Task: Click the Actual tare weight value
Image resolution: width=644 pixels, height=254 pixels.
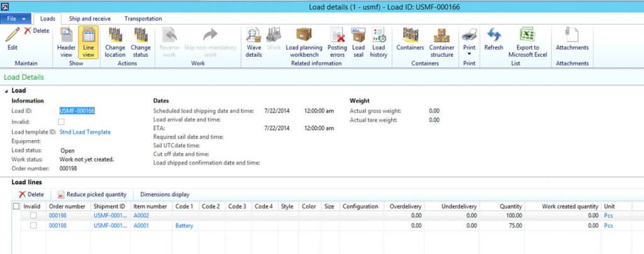Action: pyautogui.click(x=434, y=120)
